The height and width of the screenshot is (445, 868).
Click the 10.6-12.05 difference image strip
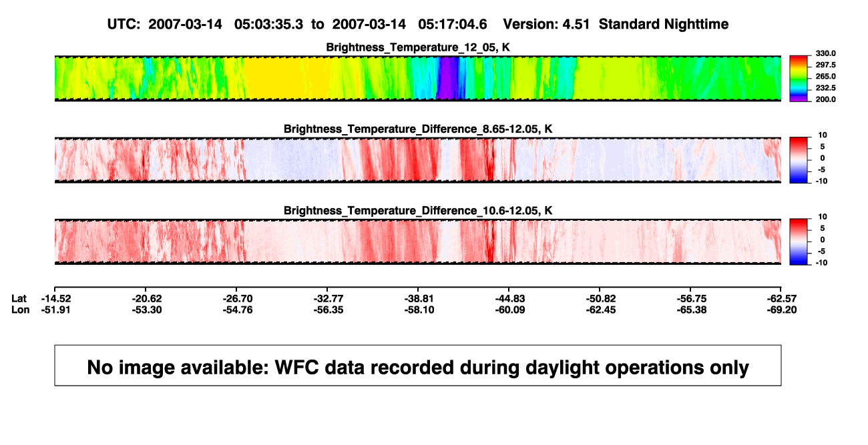[418, 242]
